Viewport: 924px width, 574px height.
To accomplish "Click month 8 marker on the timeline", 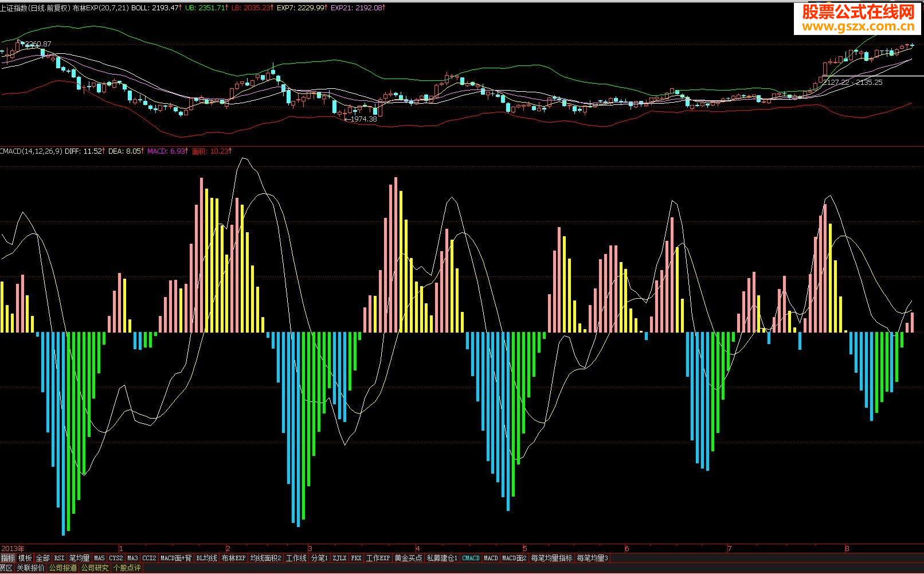I will (x=847, y=549).
